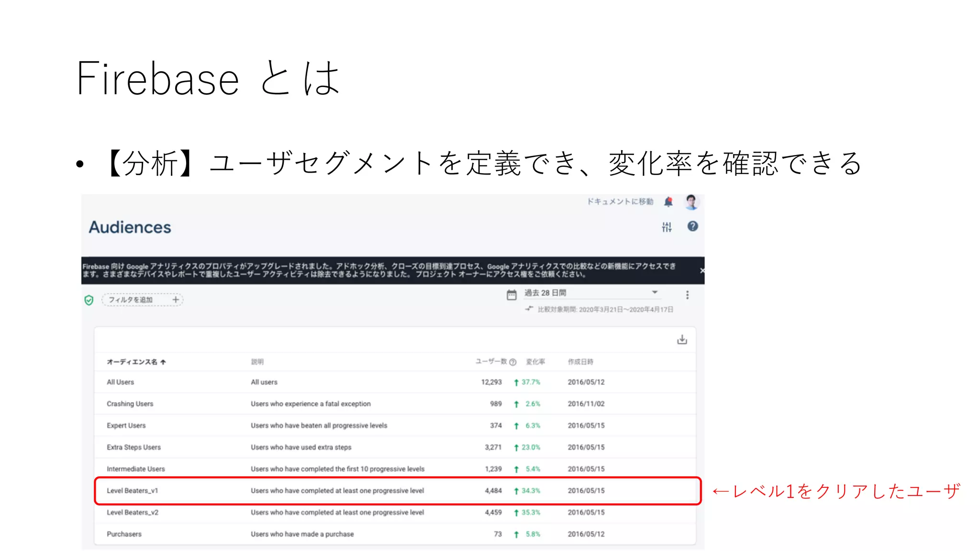Open the Extra Steps Users audience
980x551 pixels.
point(134,447)
